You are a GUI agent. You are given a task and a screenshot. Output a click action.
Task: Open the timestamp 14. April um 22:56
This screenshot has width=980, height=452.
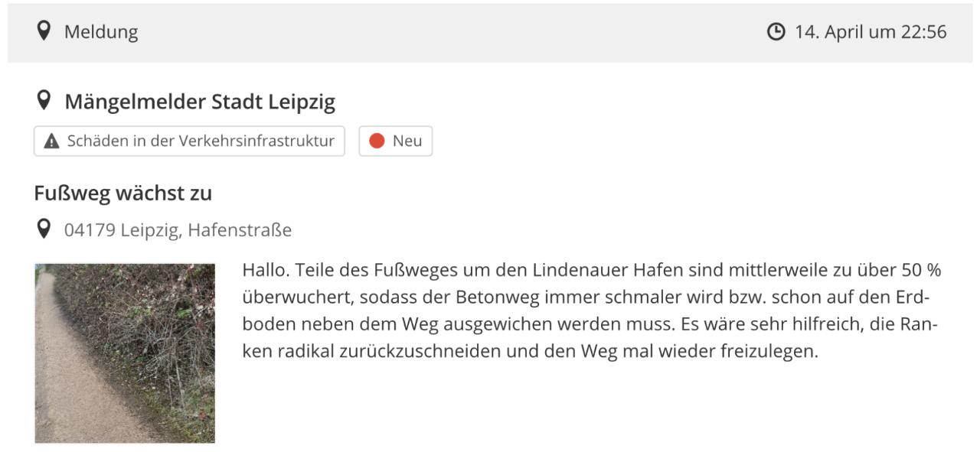click(x=871, y=32)
